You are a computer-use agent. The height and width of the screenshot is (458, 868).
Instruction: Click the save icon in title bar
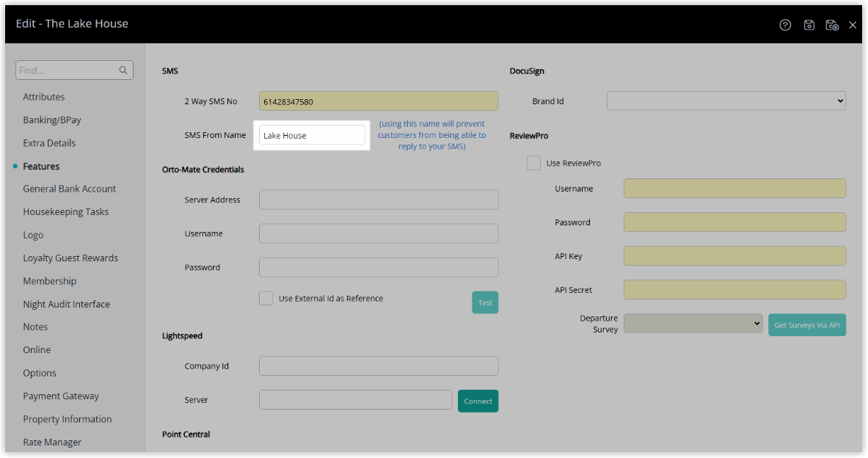[x=809, y=25]
